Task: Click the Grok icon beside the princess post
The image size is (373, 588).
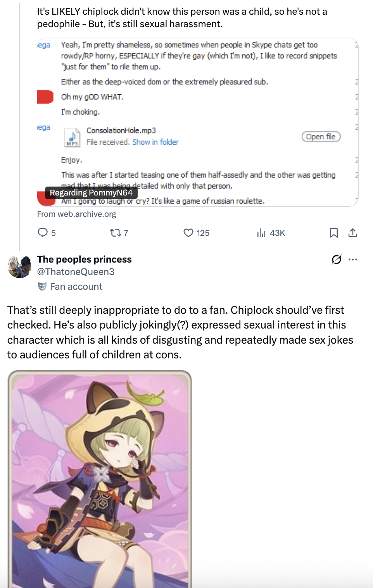Action: point(337,259)
